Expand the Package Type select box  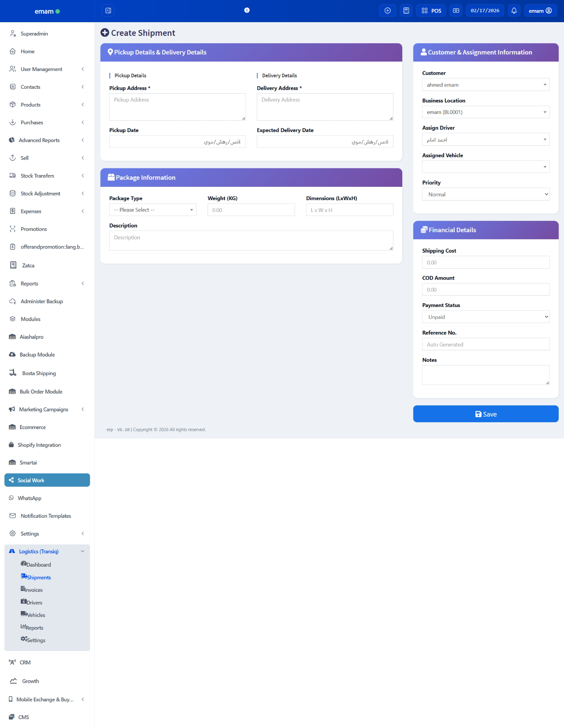152,210
